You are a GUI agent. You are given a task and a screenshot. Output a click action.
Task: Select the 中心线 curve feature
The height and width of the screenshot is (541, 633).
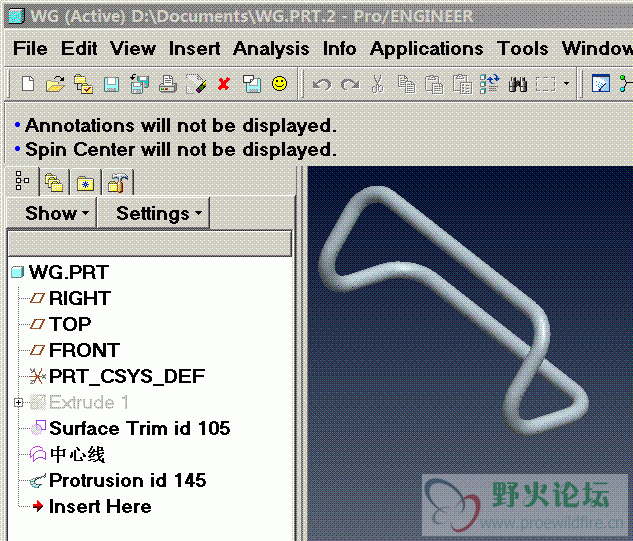coord(78,455)
